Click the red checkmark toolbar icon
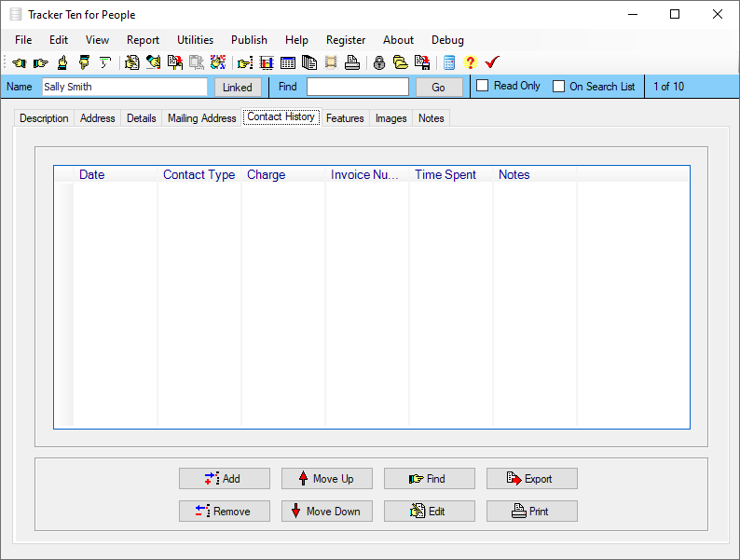 click(x=492, y=62)
